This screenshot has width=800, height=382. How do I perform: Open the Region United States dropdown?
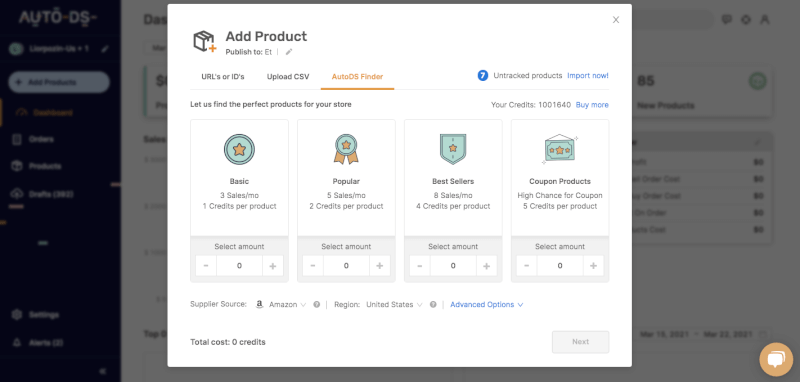click(394, 304)
